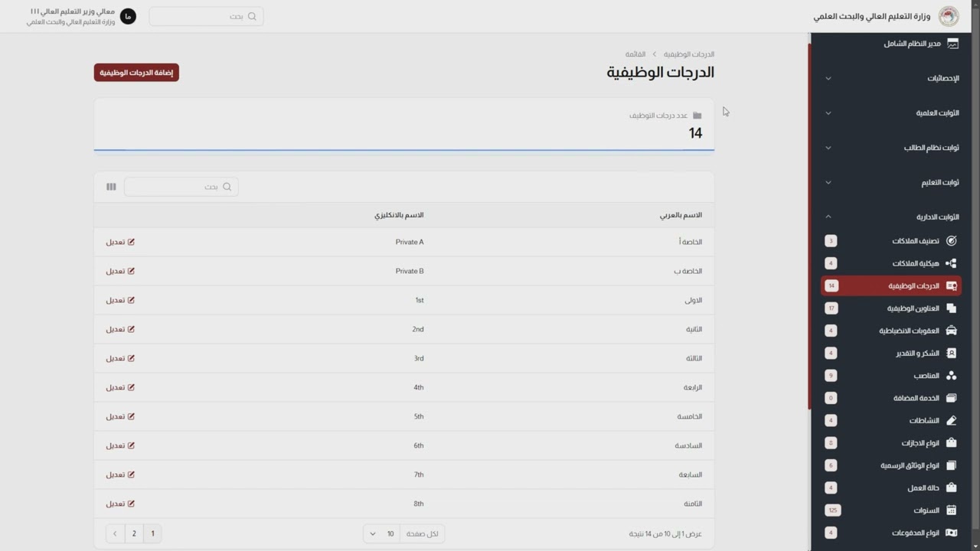Screen dimensions: 980x551
Task: Click the حالة العمل briefcase icon
Action: point(951,487)
